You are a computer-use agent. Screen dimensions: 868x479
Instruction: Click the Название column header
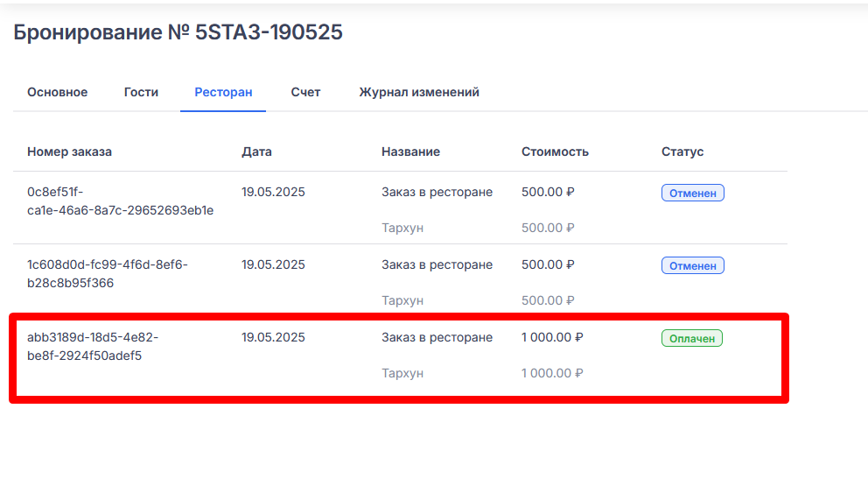click(x=410, y=151)
